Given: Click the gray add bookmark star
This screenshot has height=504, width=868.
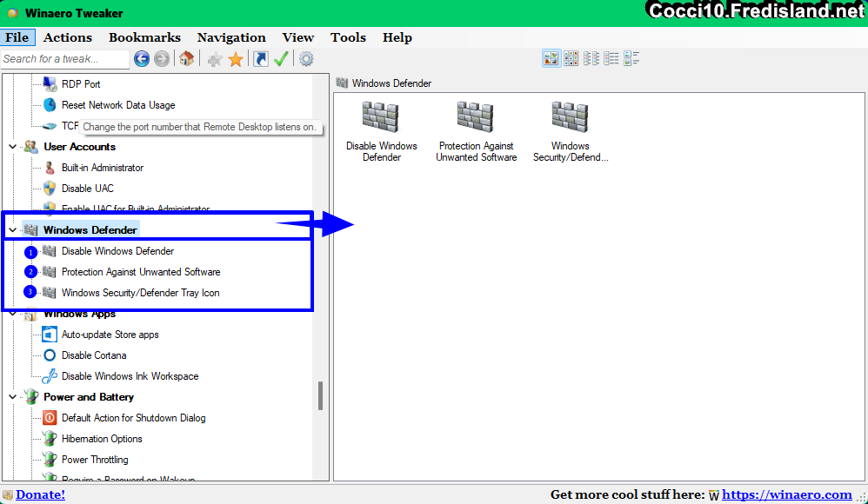Looking at the screenshot, I should (x=215, y=59).
